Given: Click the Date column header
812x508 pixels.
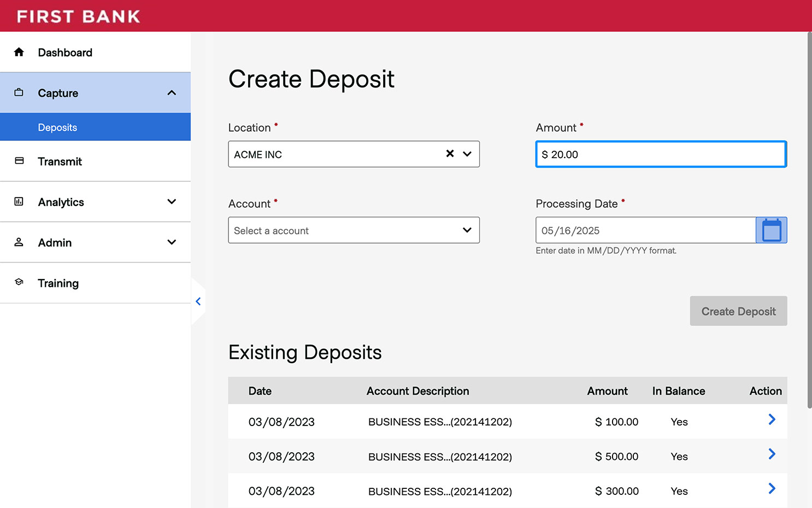Looking at the screenshot, I should point(260,391).
